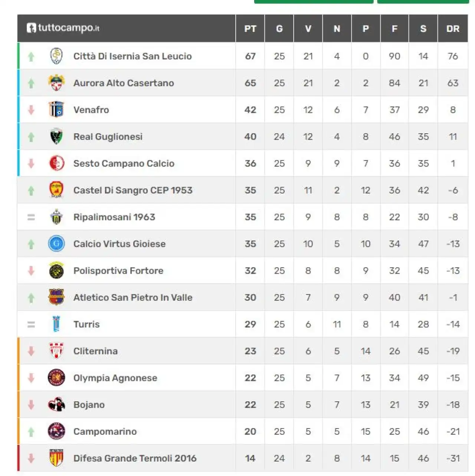The width and height of the screenshot is (475, 476).
Task: Open Città Di Isernia San Leucio team crest
Action: click(56, 56)
